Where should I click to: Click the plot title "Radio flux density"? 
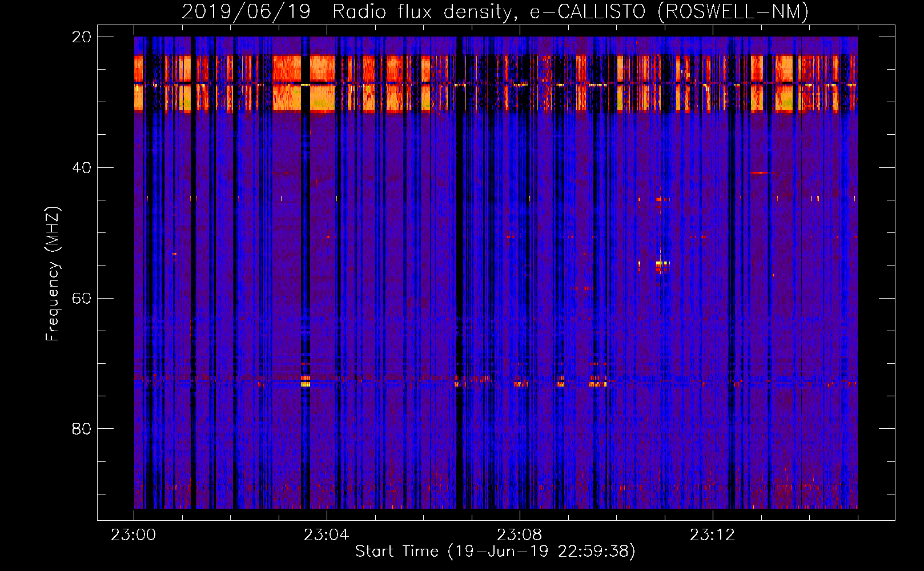(422, 12)
